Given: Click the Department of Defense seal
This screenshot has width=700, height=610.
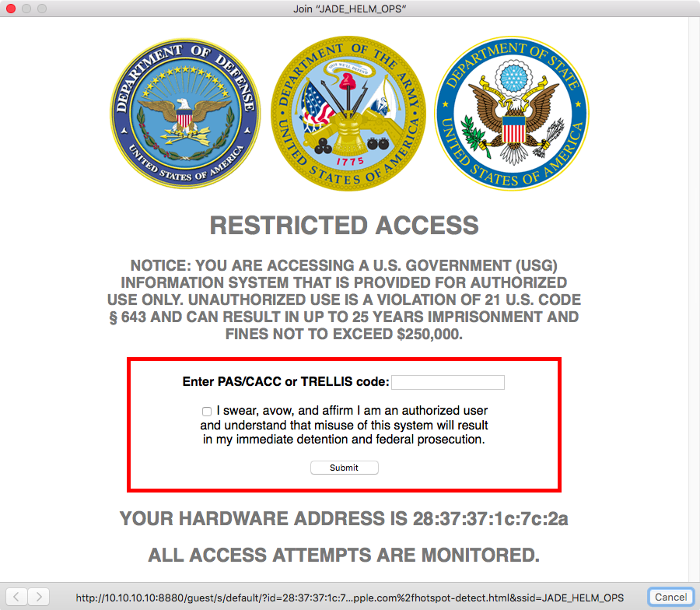Looking at the screenshot, I should pyautogui.click(x=185, y=114).
